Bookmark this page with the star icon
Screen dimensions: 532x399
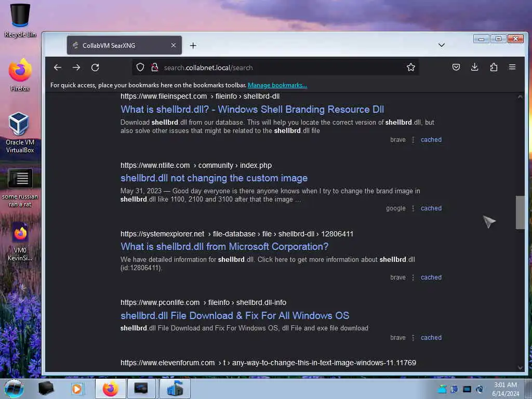pyautogui.click(x=411, y=67)
